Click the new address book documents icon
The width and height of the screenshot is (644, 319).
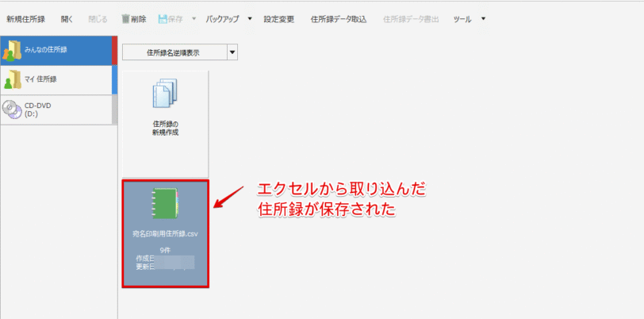(x=165, y=94)
